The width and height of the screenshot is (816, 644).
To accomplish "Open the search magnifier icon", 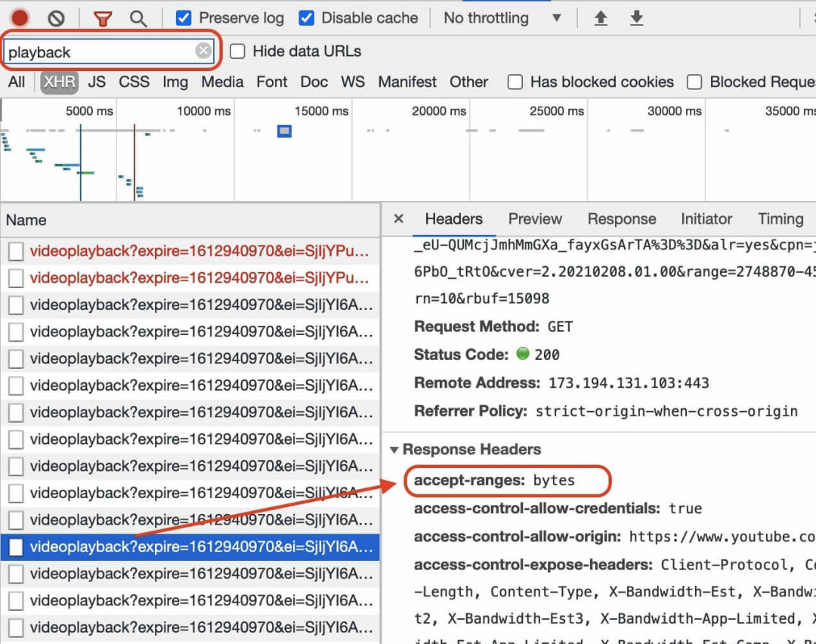I will [x=138, y=19].
